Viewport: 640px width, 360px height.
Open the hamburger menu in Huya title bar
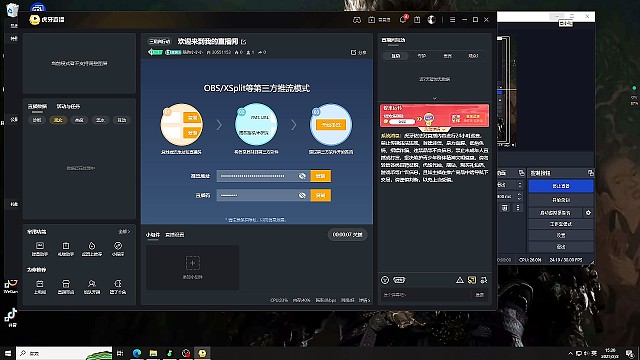[452, 20]
